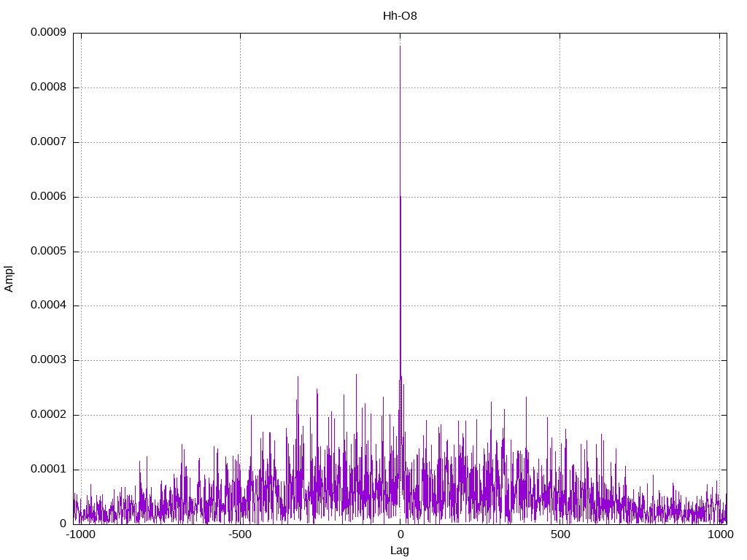
Task: Select y-axis tick value 0.0004
Action: point(49,306)
